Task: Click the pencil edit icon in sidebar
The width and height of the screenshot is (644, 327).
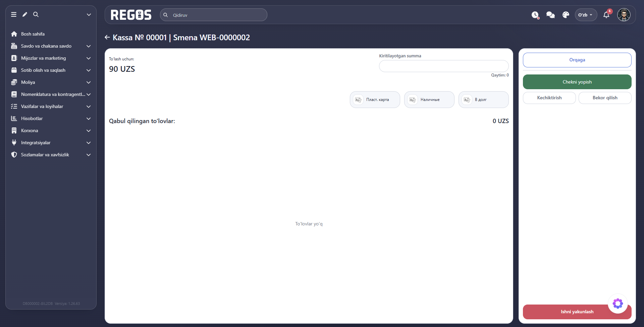Action: (25, 14)
